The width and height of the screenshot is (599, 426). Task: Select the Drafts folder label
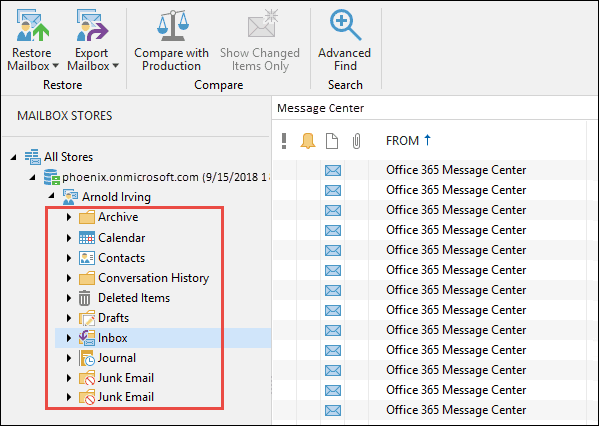113,317
